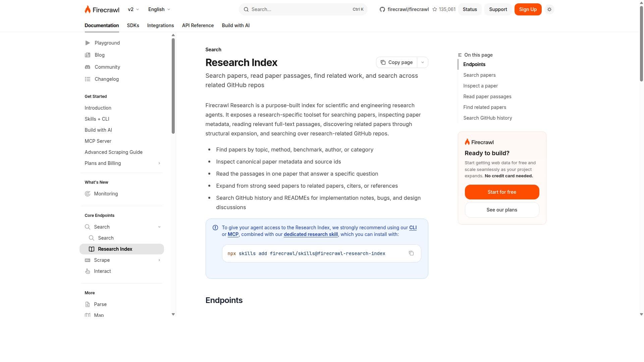
Task: Click the Start for free button
Action: pos(502,192)
